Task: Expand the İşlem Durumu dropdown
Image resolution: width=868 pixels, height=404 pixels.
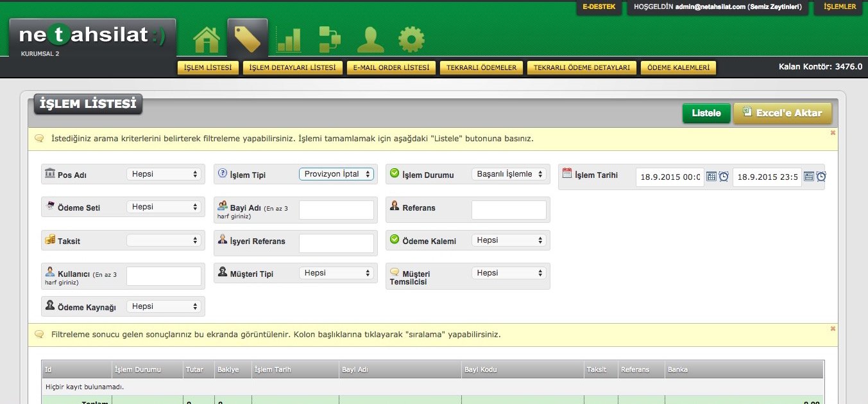Action: (509, 174)
